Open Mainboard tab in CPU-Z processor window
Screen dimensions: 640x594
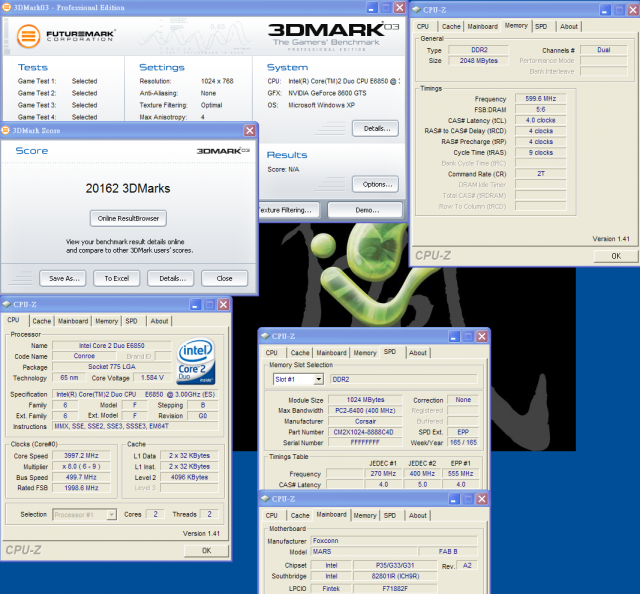[x=73, y=321]
